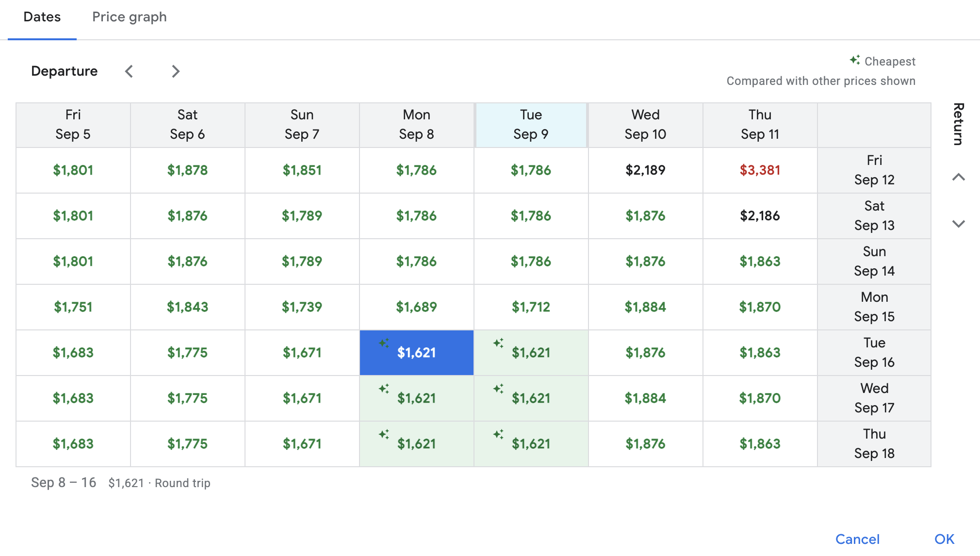Go to previous departure dates arrow
This screenshot has width=980, height=556.
[129, 71]
